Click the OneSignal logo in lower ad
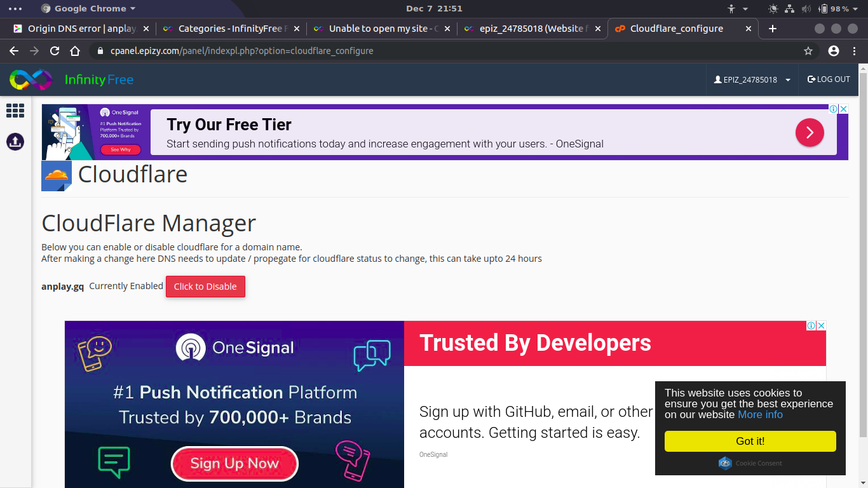Image resolution: width=868 pixels, height=488 pixels. [235, 348]
